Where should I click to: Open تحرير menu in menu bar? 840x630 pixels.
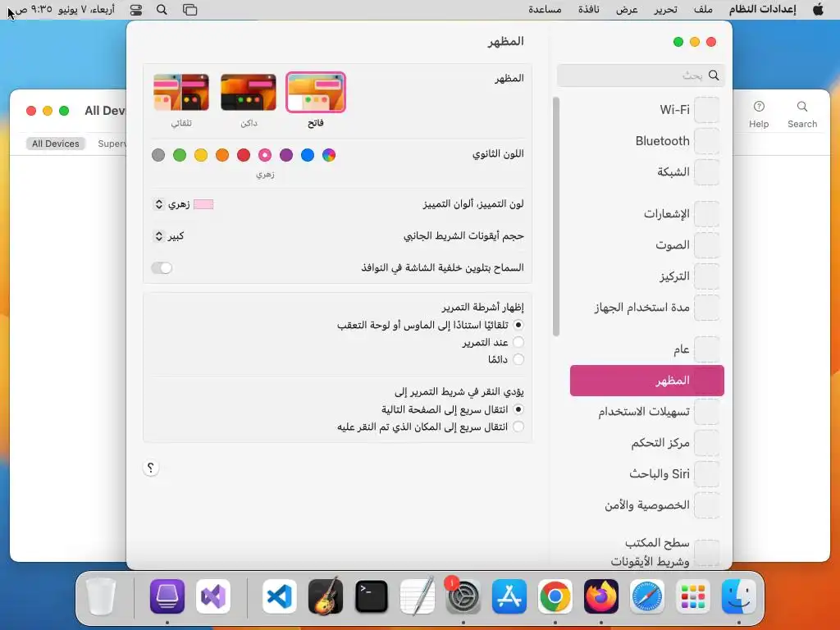click(x=665, y=9)
